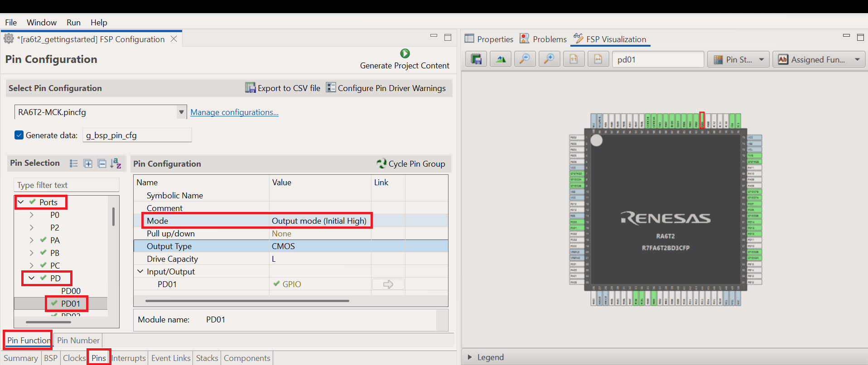The image size is (868, 365).
Task: Open Configure Pin Driver Warnings
Action: [386, 88]
